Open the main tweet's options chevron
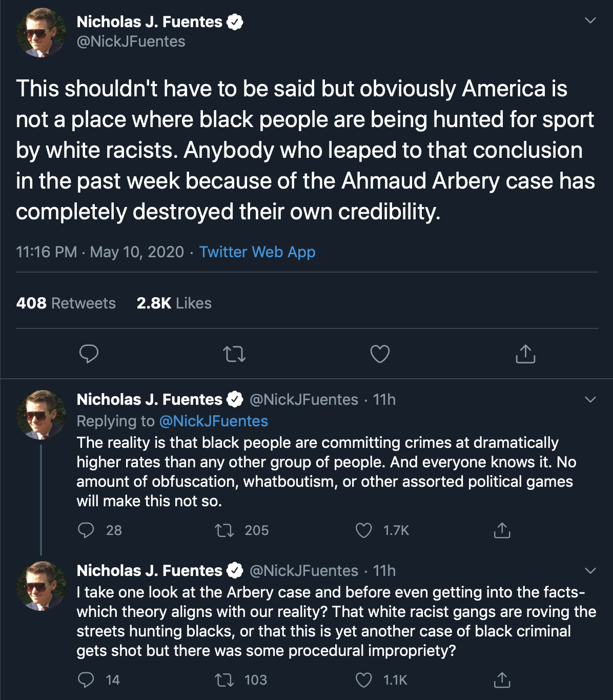The image size is (613, 700). point(590,21)
